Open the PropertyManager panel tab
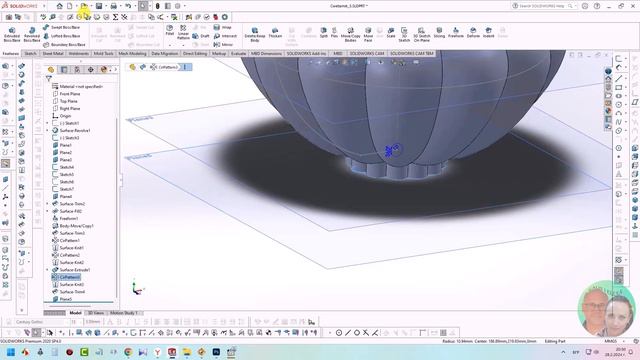 tap(64, 70)
